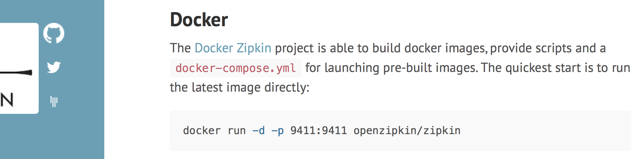
Task: Click the -d flag in the command
Action: [258, 131]
